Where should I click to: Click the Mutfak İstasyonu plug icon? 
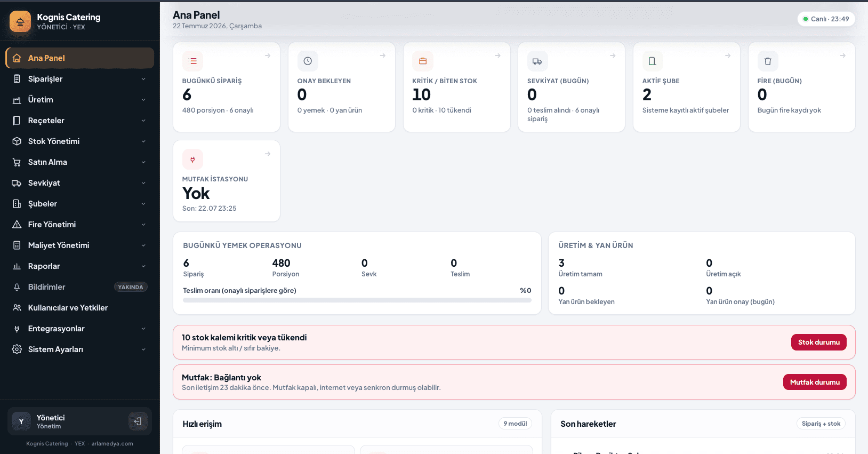tap(192, 160)
